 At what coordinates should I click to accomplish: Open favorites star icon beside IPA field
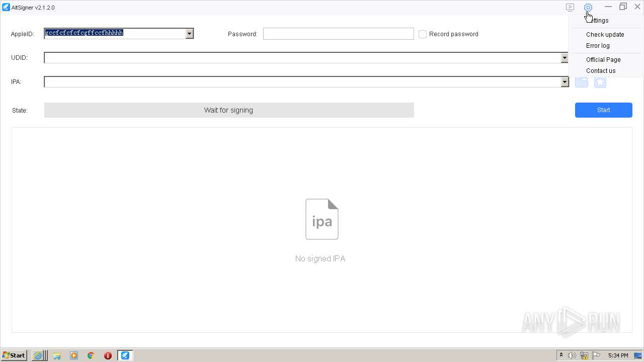600,82
